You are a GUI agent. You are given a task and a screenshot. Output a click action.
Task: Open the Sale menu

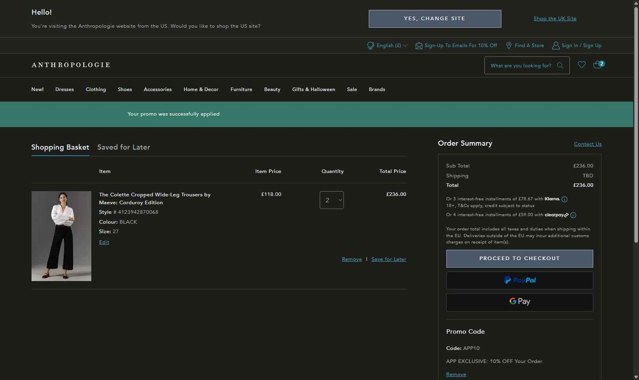[352, 89]
